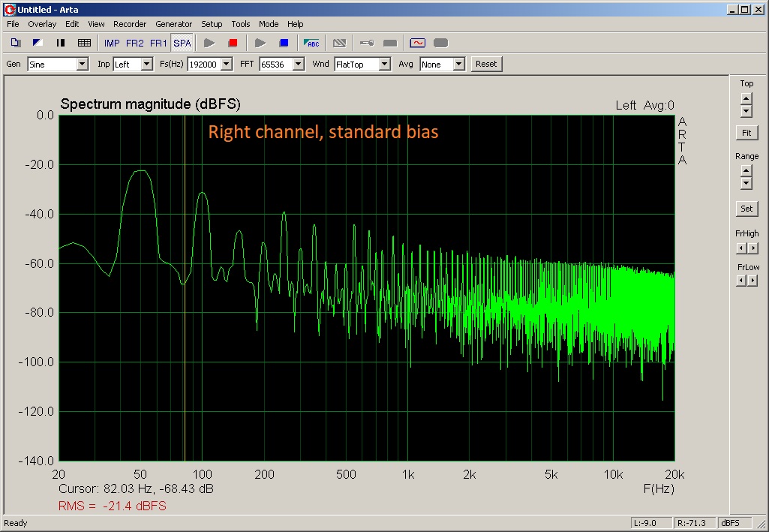
Task: Click the Spectrum magnitude (dBFS) title
Action: tap(150, 104)
